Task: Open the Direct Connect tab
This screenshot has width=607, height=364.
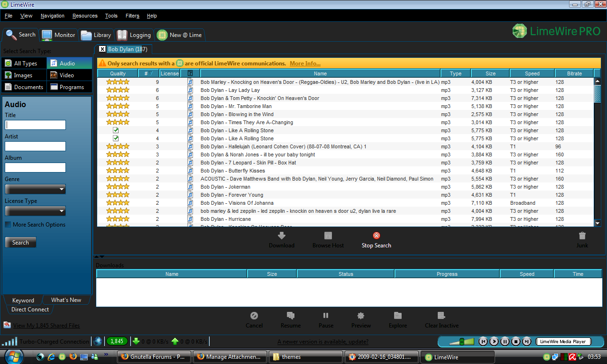Action: pos(30,309)
